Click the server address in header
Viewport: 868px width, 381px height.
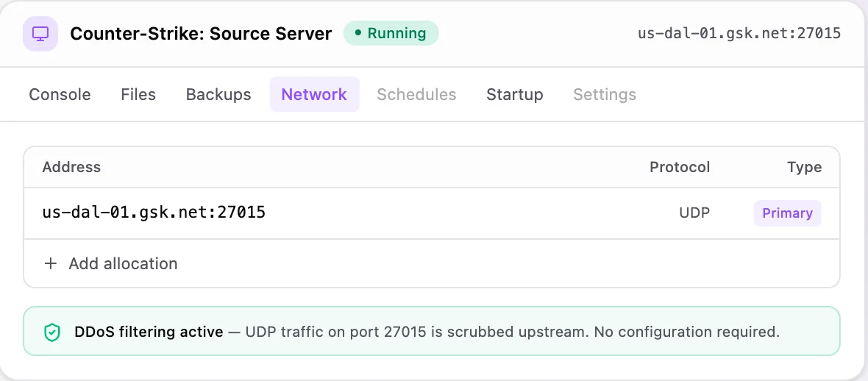click(739, 33)
